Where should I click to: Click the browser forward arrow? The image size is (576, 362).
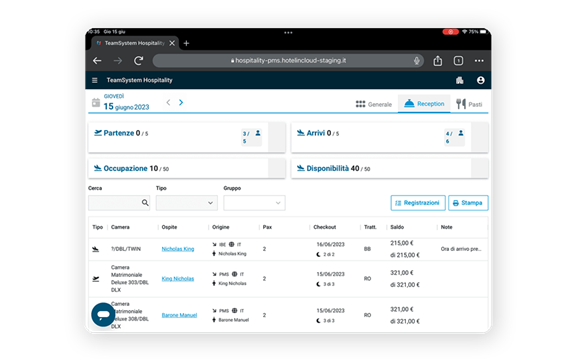pyautogui.click(x=118, y=61)
